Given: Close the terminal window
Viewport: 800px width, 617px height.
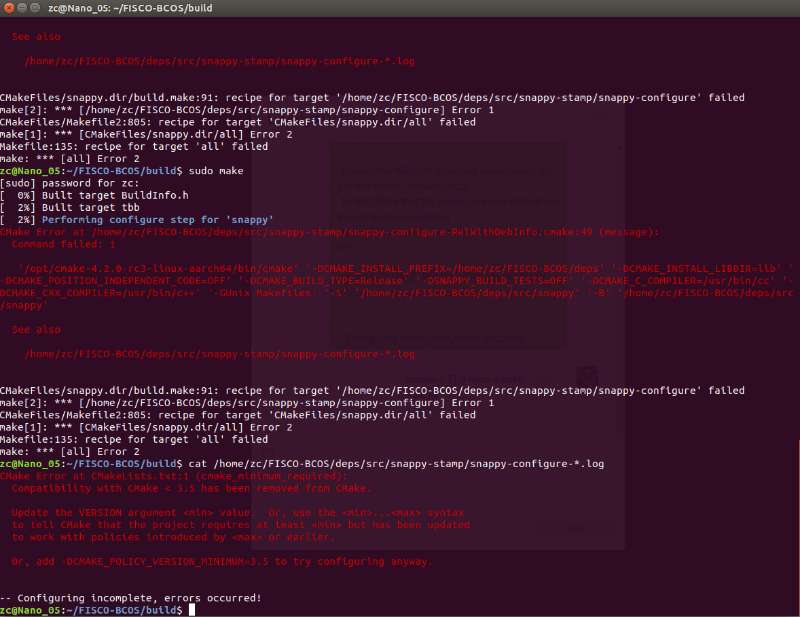Looking at the screenshot, I should pyautogui.click(x=9, y=8).
